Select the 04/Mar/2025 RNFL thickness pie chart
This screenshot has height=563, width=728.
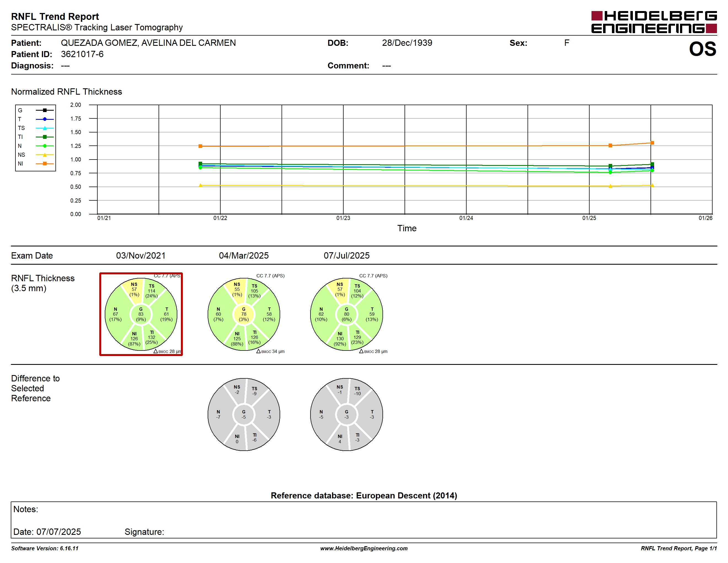click(244, 314)
